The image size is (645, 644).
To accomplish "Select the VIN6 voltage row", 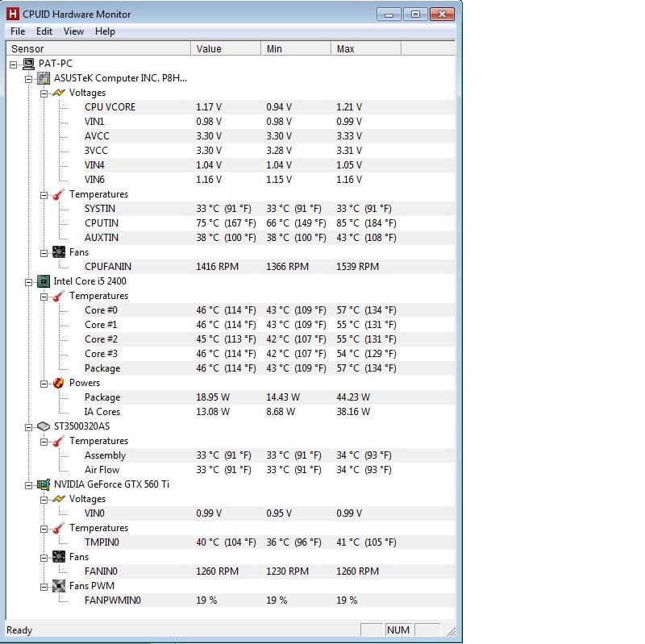I will point(269,180).
